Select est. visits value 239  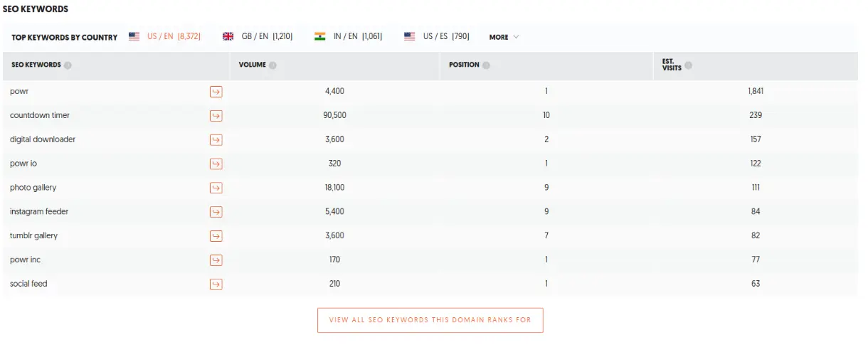(756, 115)
